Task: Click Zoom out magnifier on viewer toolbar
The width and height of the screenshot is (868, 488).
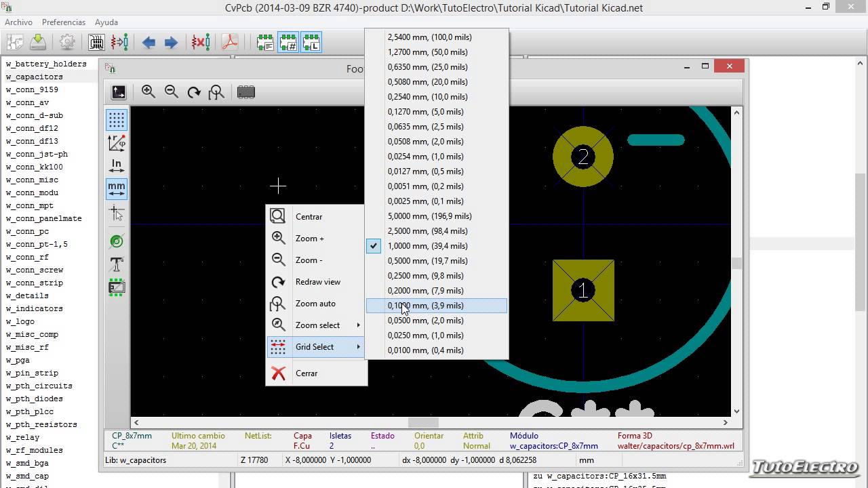Action: tap(171, 92)
